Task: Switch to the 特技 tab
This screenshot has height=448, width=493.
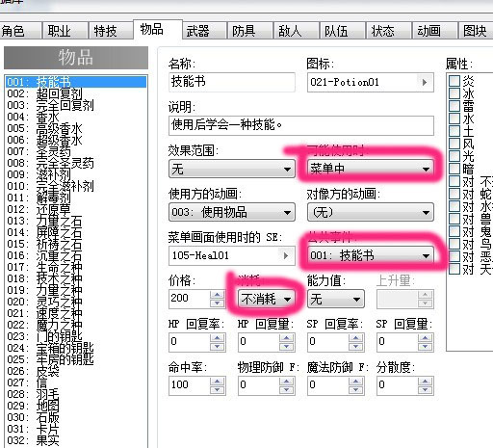Action: pyautogui.click(x=111, y=31)
